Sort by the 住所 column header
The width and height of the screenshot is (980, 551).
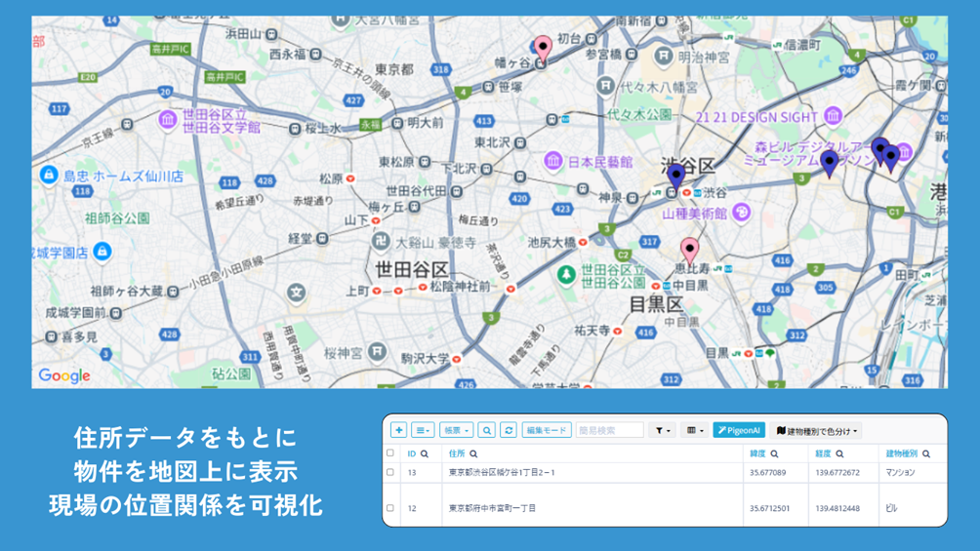[457, 453]
